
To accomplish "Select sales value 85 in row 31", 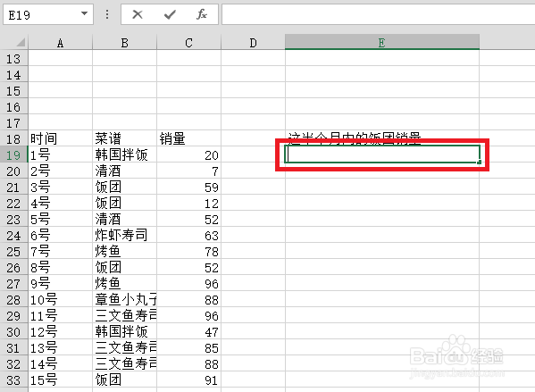I will click(x=188, y=347).
